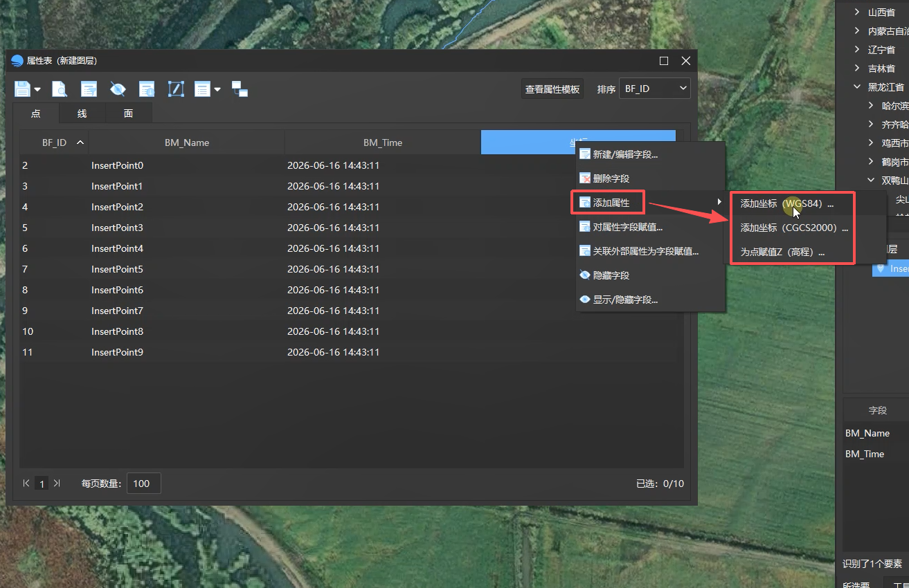The width and height of the screenshot is (909, 588).
Task: Collapse the 双鸭山 tree node
Action: [x=871, y=181]
